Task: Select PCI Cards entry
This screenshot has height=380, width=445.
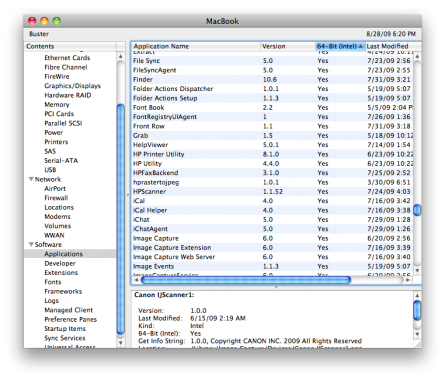Action: pos(59,114)
